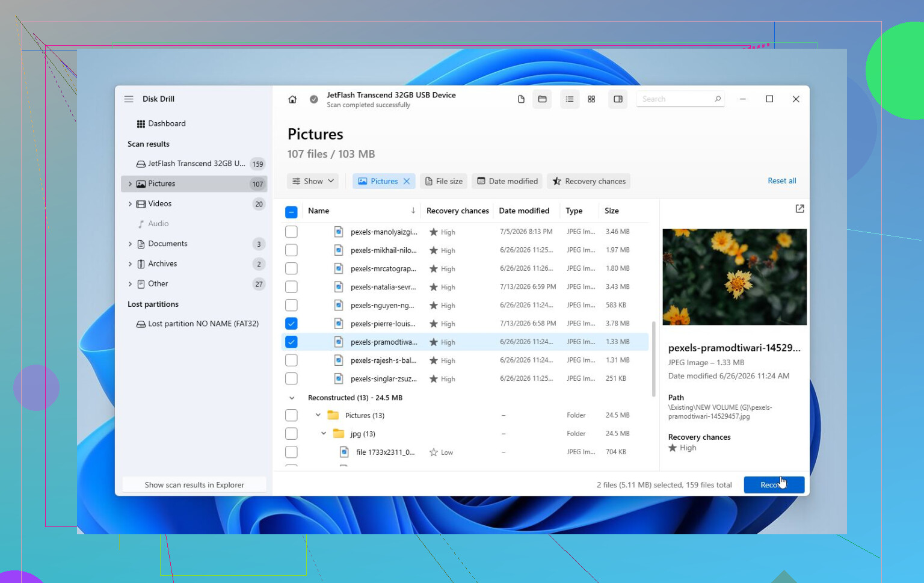Select the pexels-singlar-zsuz file row
The height and width of the screenshot is (583, 924).
[x=464, y=379]
